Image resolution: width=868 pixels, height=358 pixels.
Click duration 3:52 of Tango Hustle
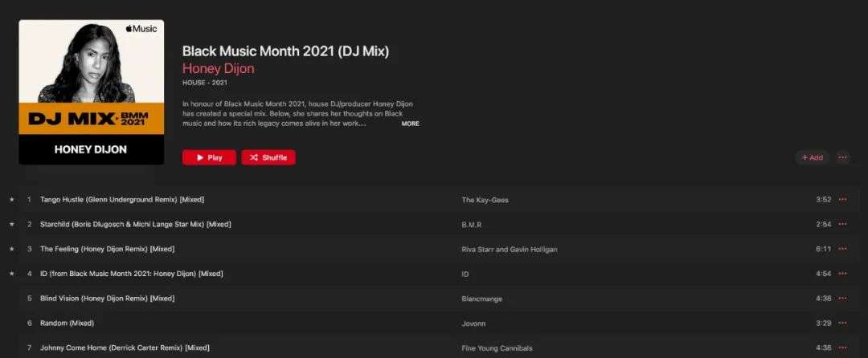coord(823,199)
